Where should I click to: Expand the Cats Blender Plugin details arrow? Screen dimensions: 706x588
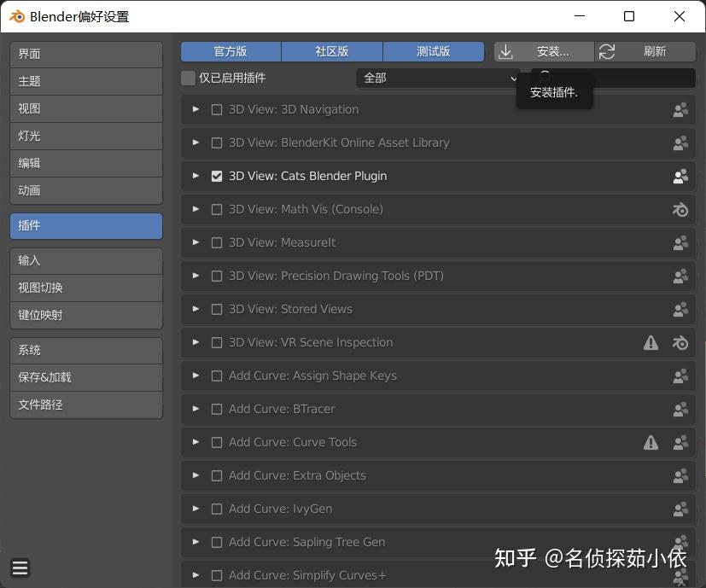point(195,176)
